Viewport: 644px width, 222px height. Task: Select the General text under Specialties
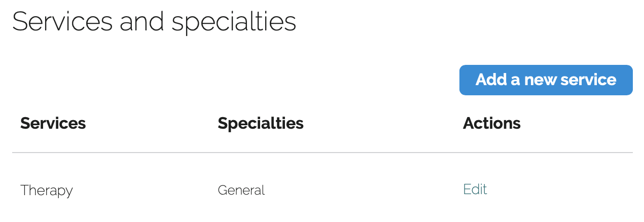[x=241, y=191]
